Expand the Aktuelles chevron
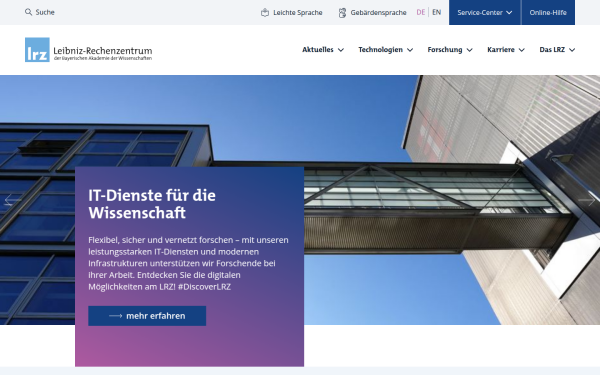This screenshot has height=375, width=600. point(341,50)
